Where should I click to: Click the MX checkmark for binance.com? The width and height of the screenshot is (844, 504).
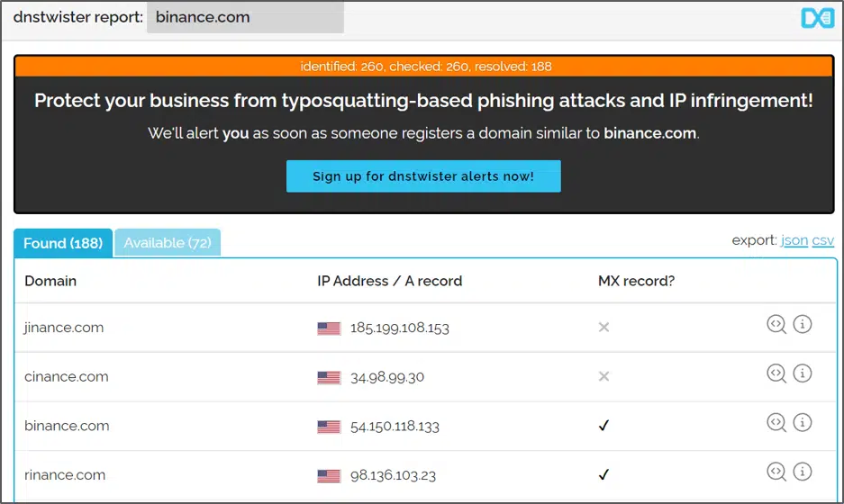pos(604,426)
